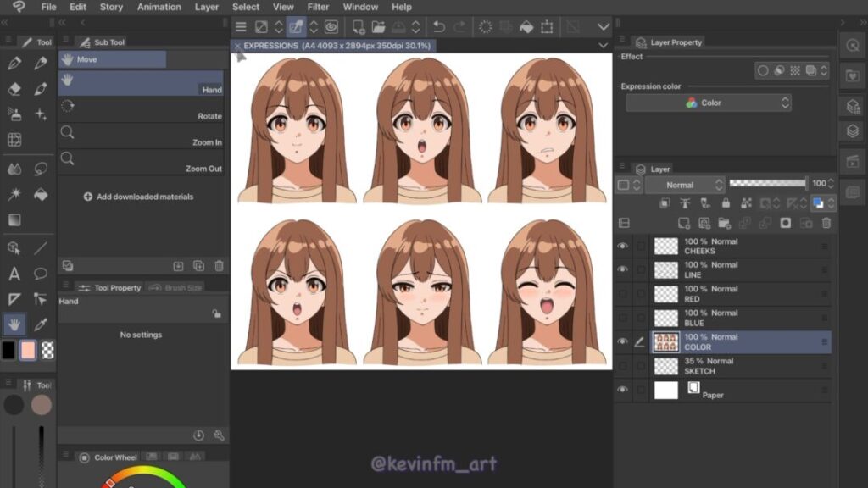This screenshot has height=488, width=868.
Task: Open the Normal blending mode dropdown
Action: [x=685, y=185]
